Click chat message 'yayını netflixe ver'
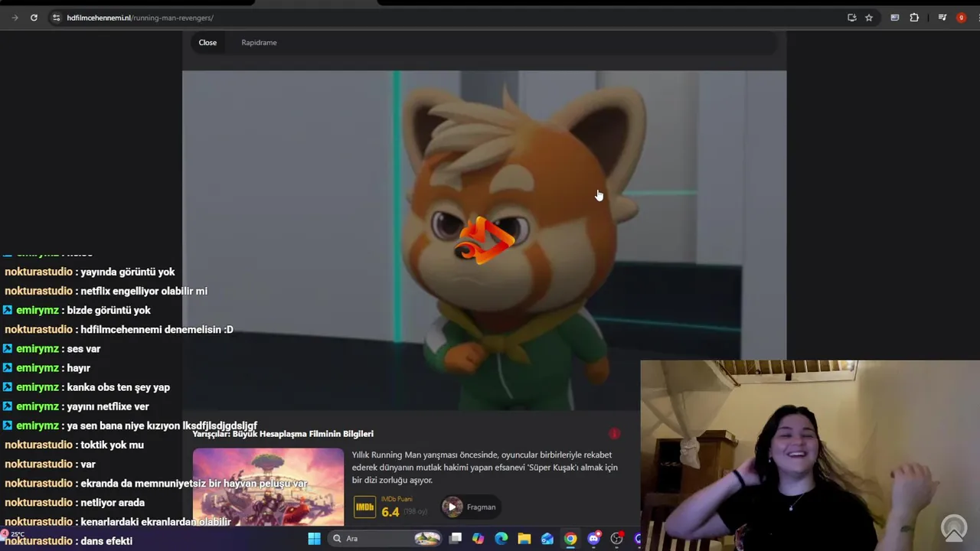980x551 pixels. pos(108,406)
